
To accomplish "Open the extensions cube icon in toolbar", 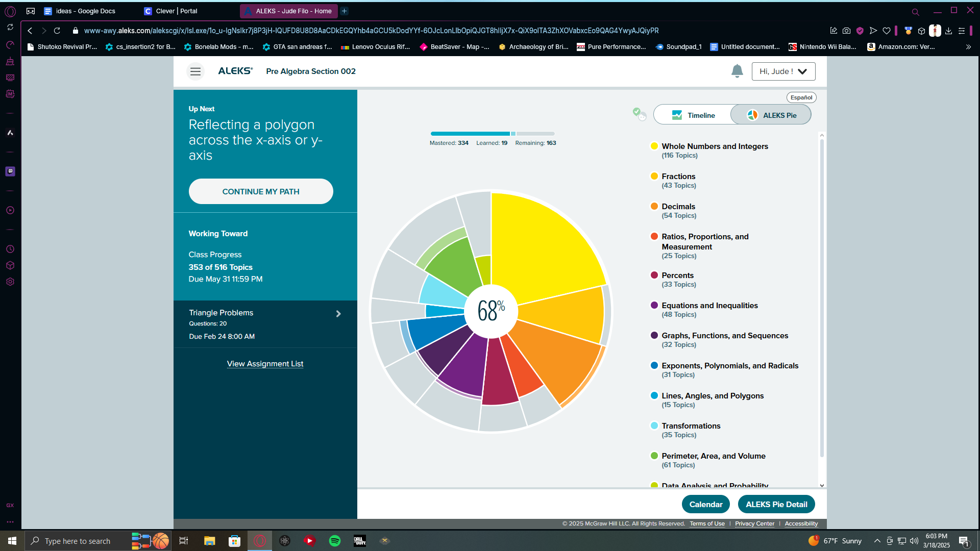I will 921,31.
